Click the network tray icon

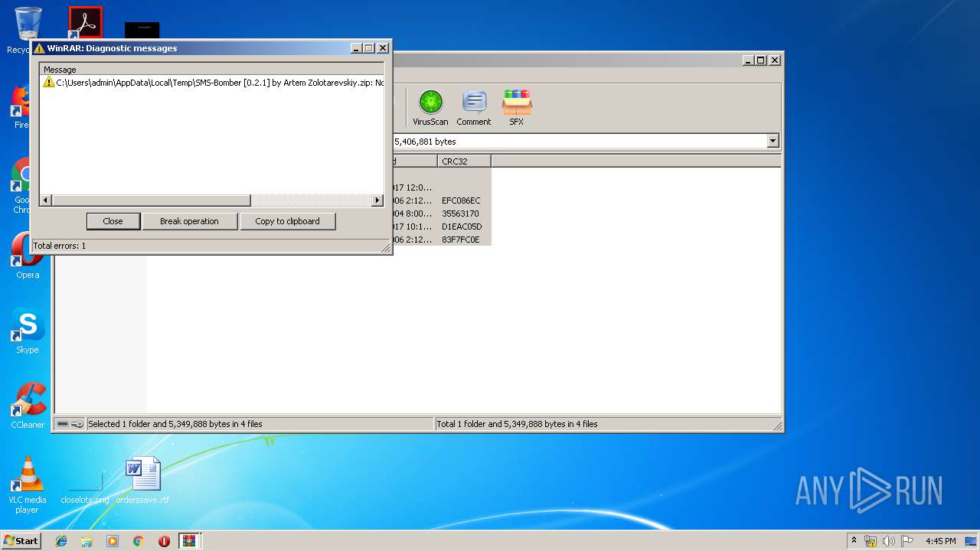871,541
